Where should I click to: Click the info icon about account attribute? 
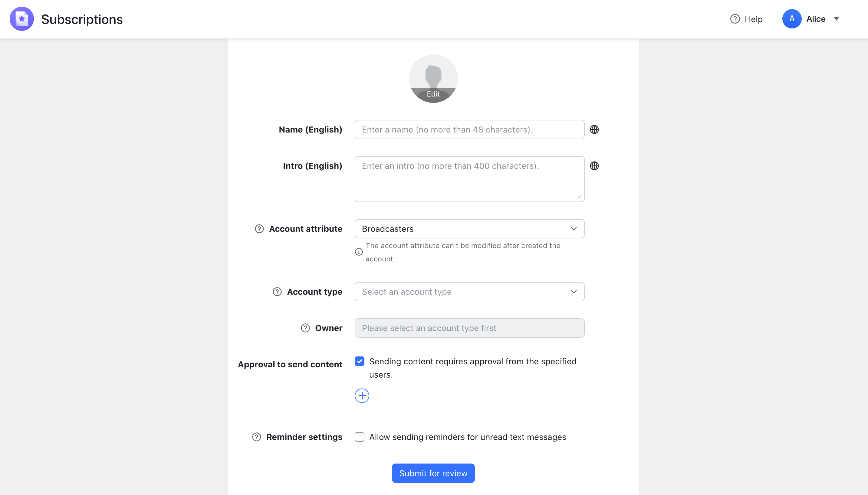359,251
